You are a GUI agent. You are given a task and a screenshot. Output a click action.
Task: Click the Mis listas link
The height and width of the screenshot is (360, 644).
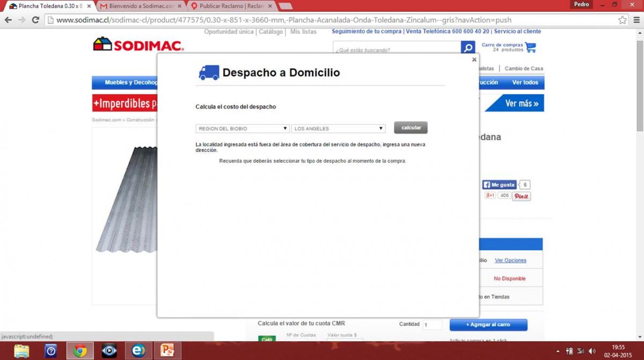(304, 32)
